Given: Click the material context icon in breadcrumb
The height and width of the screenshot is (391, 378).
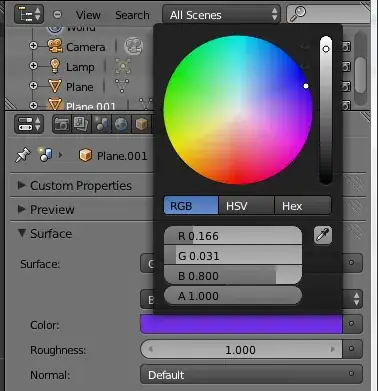Looking at the screenshot, I should click(x=45, y=154).
